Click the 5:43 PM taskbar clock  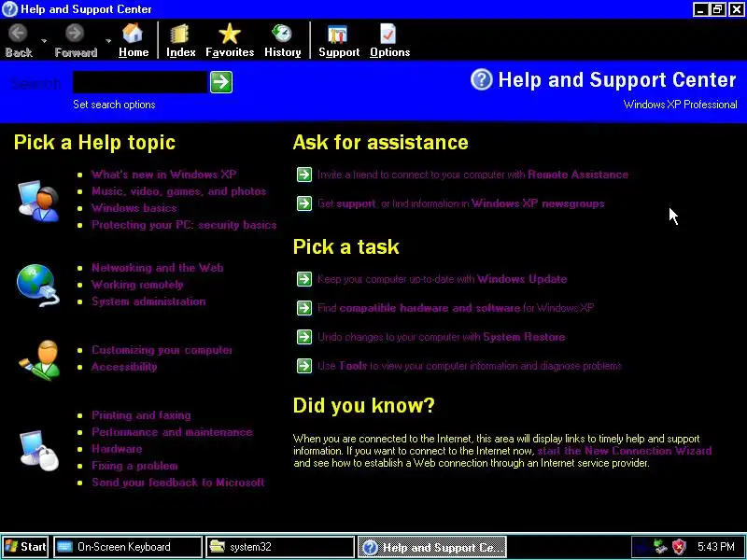(x=715, y=547)
